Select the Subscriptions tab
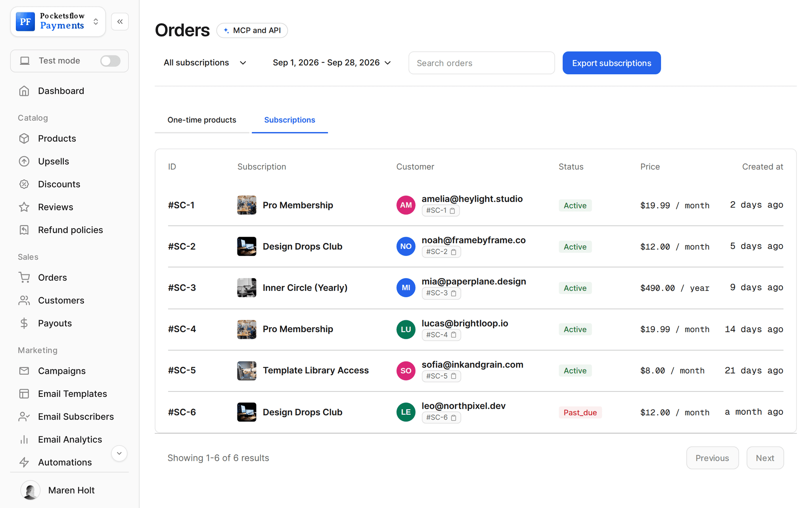The width and height of the screenshot is (812, 508). click(290, 120)
